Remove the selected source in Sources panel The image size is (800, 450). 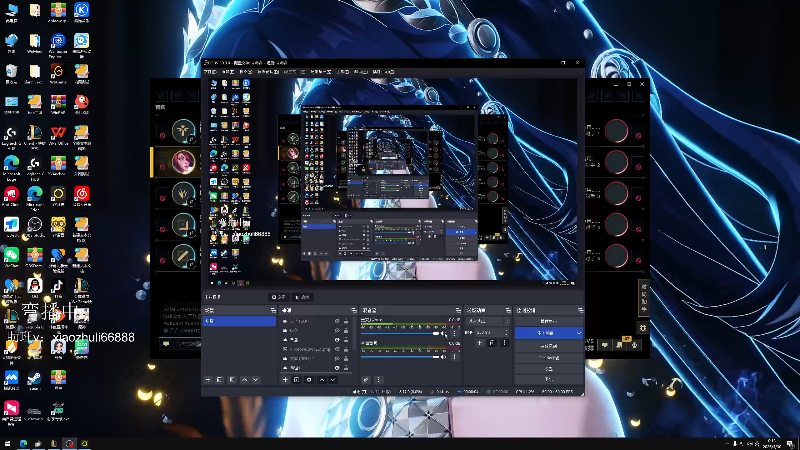(296, 380)
